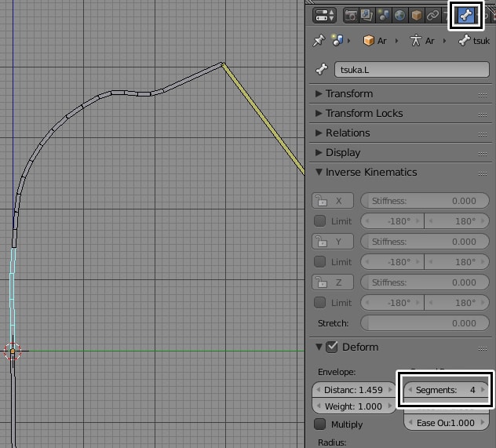Click the 'tsuk' bone breadcrumb icon
The width and height of the screenshot is (496, 448).
tap(465, 41)
